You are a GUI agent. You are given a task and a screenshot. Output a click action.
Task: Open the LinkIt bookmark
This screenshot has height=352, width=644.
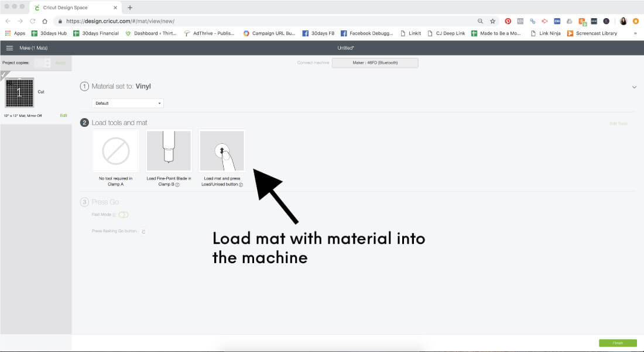[x=411, y=33]
